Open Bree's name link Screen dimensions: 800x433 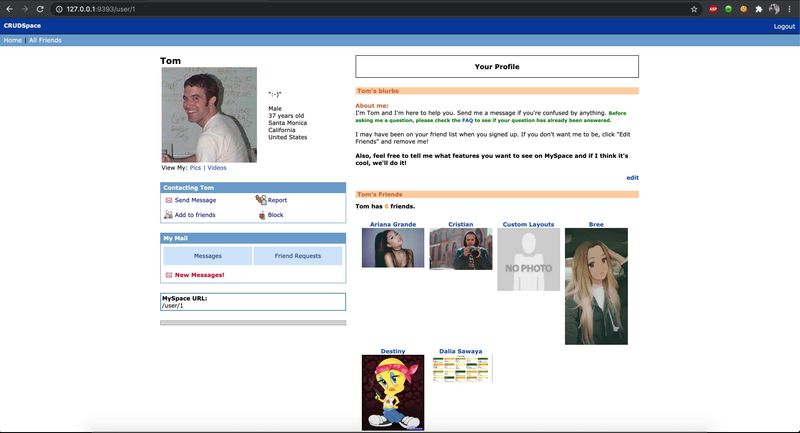pos(596,224)
